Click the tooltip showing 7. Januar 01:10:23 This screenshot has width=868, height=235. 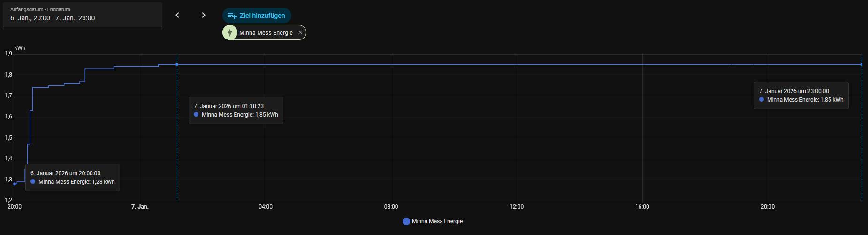click(236, 110)
